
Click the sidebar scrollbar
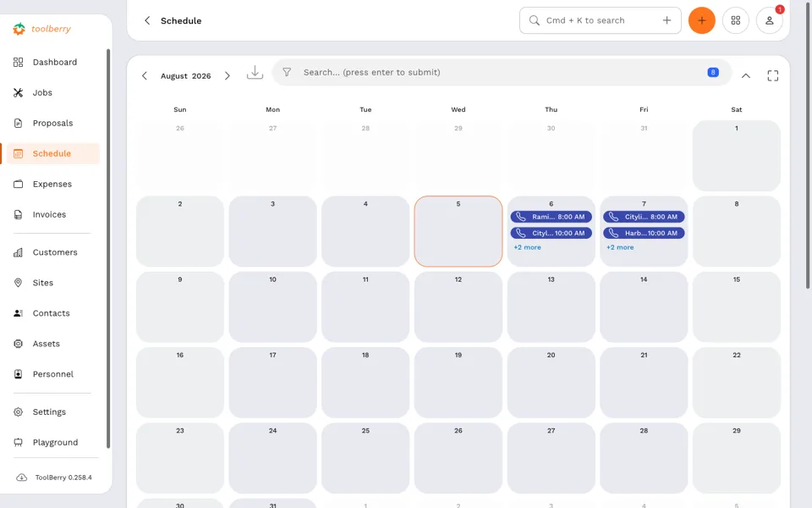pos(108,249)
